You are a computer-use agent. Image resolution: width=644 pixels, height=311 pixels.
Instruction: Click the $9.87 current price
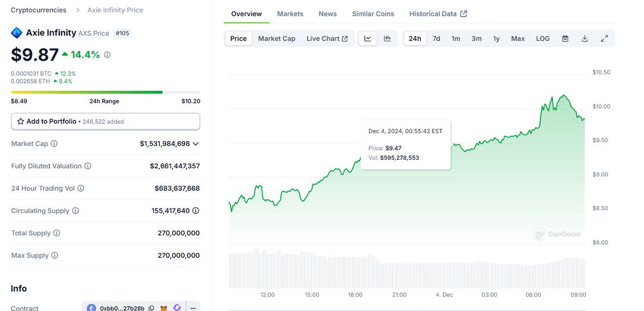[34, 54]
